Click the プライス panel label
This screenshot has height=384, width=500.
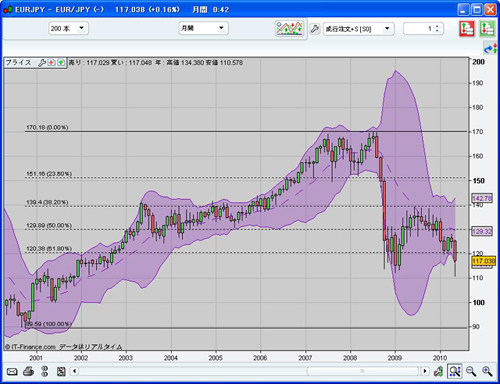[18, 63]
